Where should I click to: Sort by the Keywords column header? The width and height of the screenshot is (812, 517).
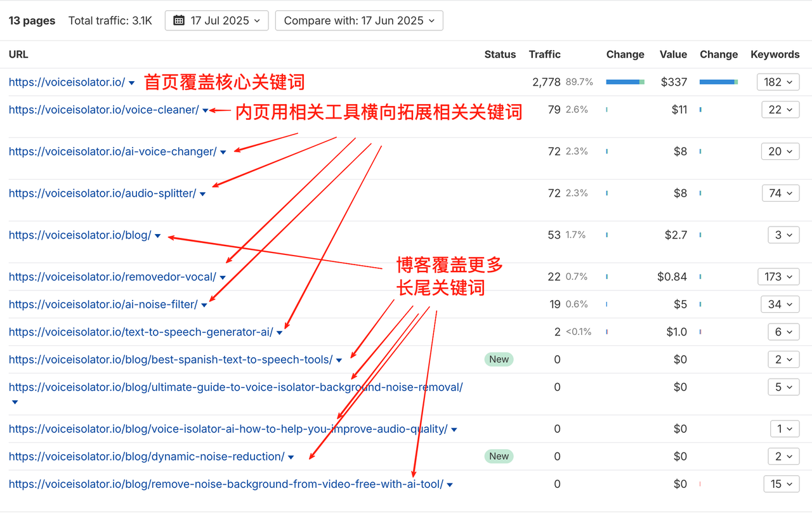[775, 55]
